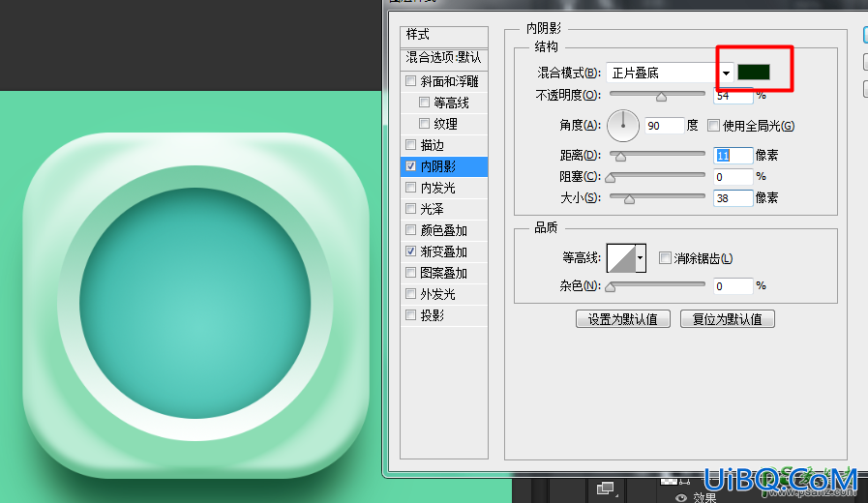Click the 不透明度 opacity slider handle
Image resolution: width=868 pixels, height=503 pixels.
click(661, 98)
